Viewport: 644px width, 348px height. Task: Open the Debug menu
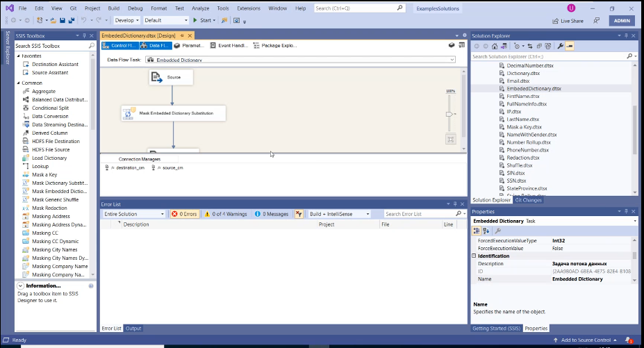[135, 8]
